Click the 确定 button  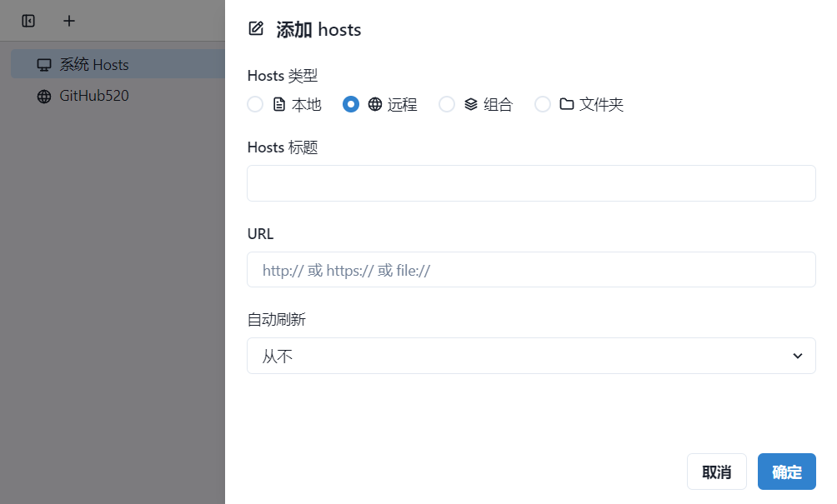tap(787, 472)
